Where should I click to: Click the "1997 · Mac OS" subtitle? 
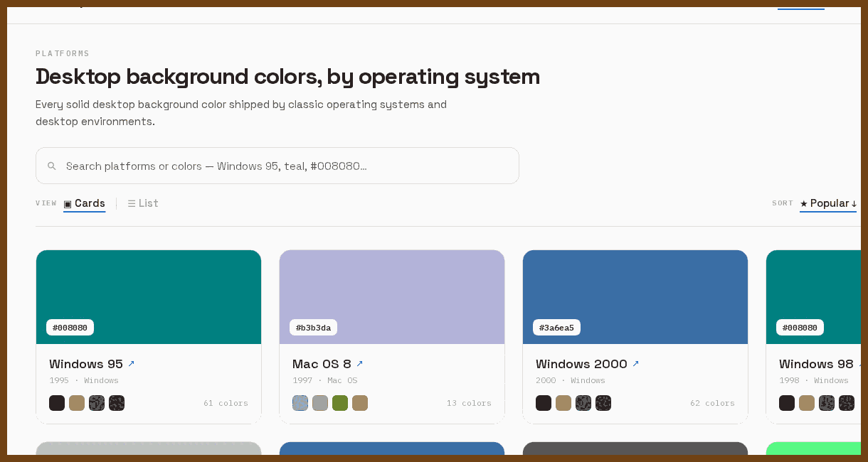click(x=325, y=381)
